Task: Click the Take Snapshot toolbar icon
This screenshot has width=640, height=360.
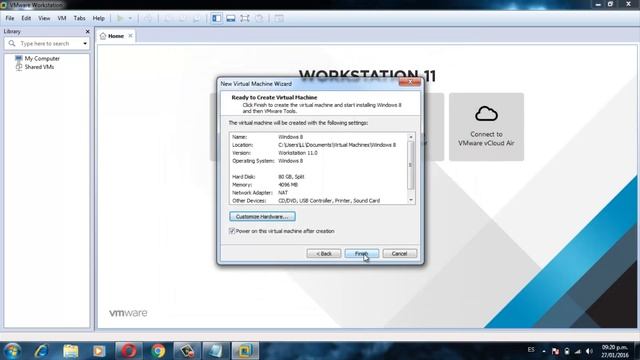Action: [x=167, y=18]
